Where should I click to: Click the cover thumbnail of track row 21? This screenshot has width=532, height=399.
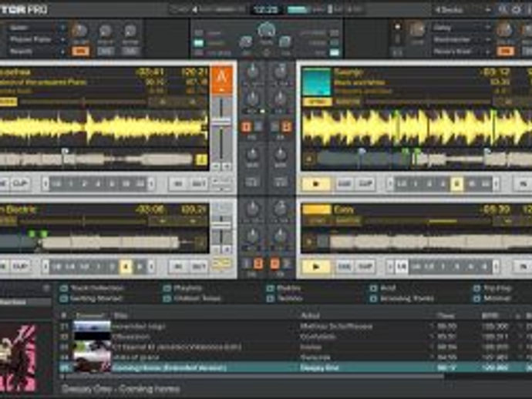[x=92, y=327]
